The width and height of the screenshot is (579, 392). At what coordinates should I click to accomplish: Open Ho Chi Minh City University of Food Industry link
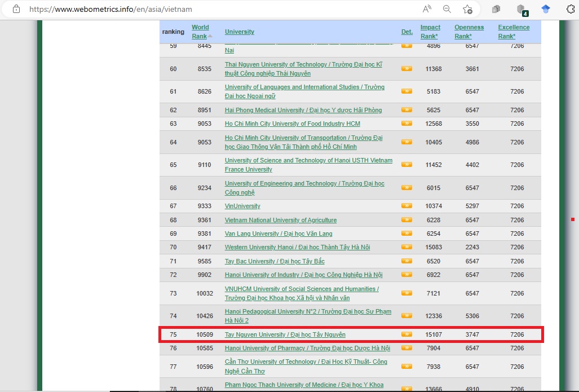coord(293,124)
